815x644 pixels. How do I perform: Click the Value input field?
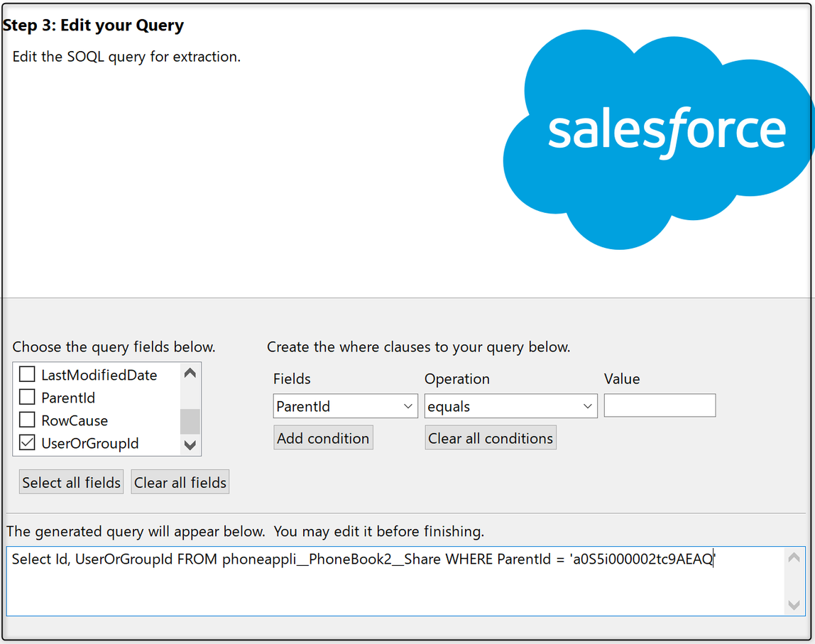pos(660,405)
